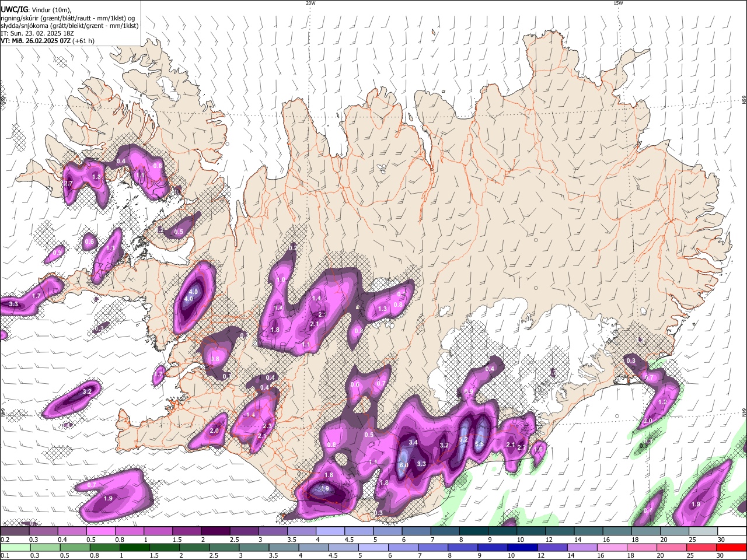This screenshot has height=560, width=747.
Task: Click the pale green 0.1 swatch in lower legend
Action: pos(15,547)
